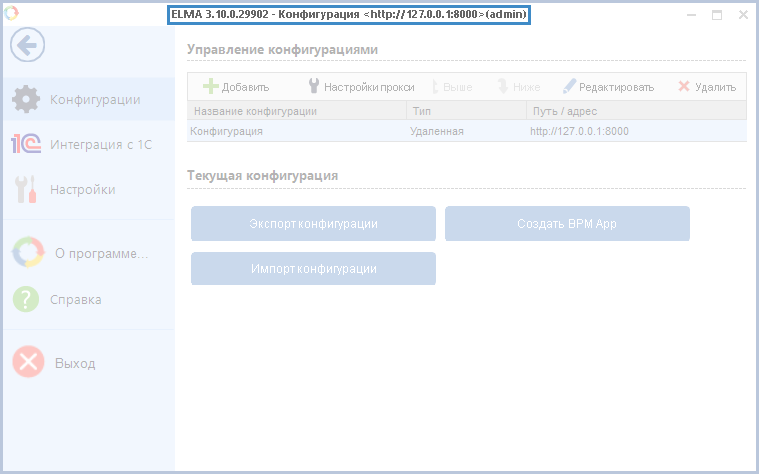This screenshot has width=759, height=474.
Task: Click the 1C integration logo icon
Action: [x=26, y=144]
